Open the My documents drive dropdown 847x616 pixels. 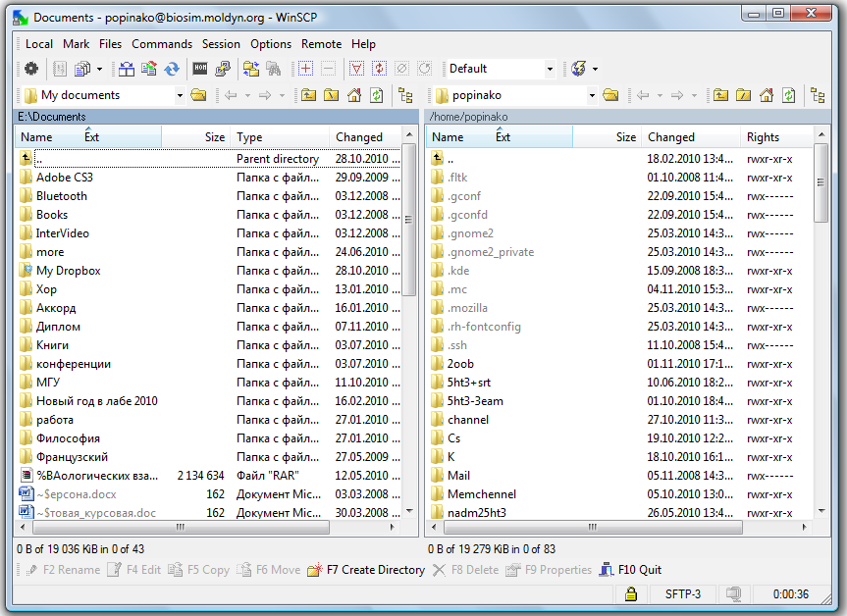click(x=180, y=96)
